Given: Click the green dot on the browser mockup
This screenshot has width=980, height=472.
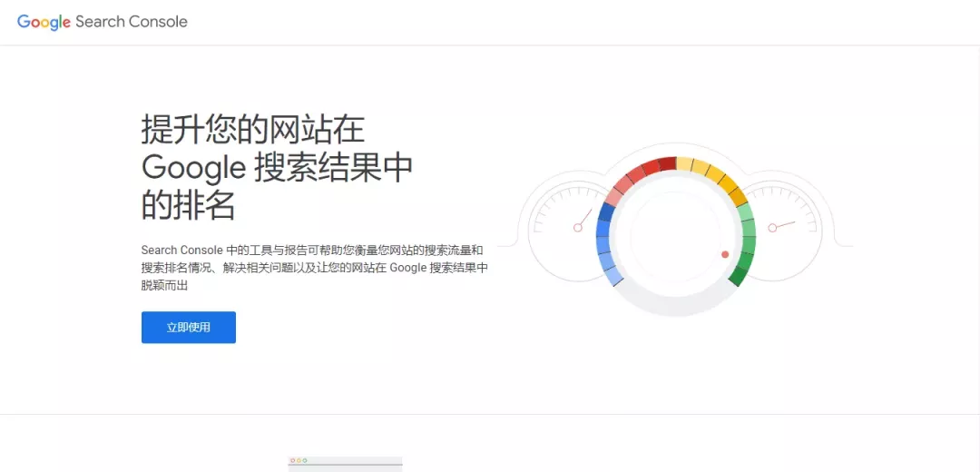Looking at the screenshot, I should pyautogui.click(x=305, y=460).
